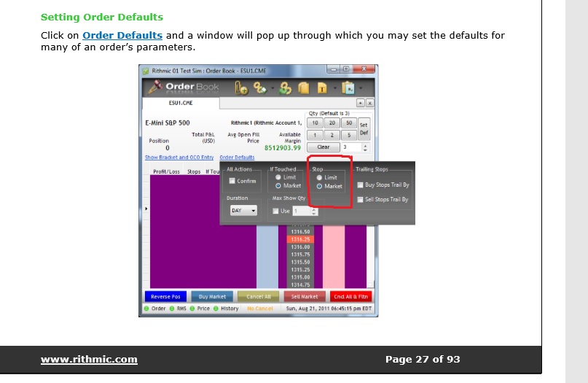Click the quantity 50 button
The width and height of the screenshot is (588, 383).
(349, 123)
